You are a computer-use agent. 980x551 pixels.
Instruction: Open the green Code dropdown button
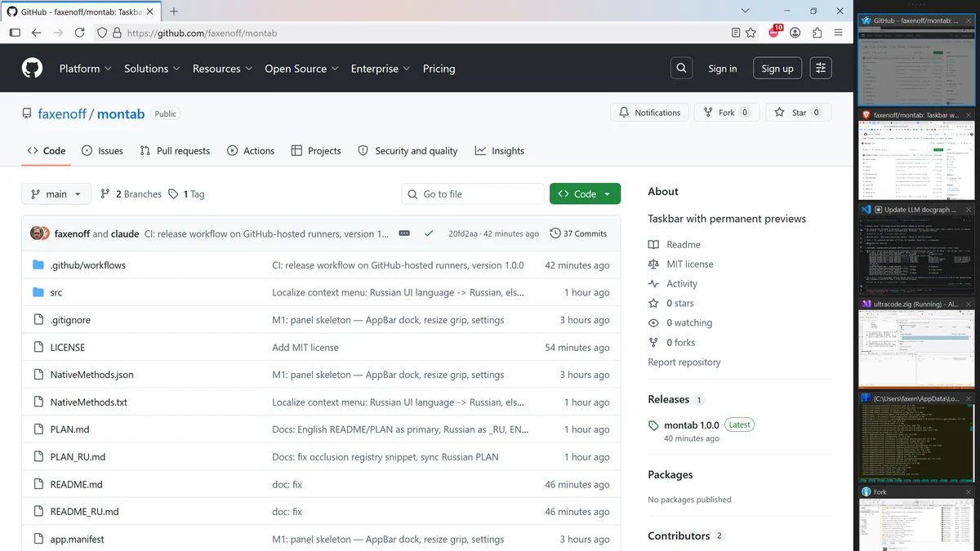[x=585, y=194]
